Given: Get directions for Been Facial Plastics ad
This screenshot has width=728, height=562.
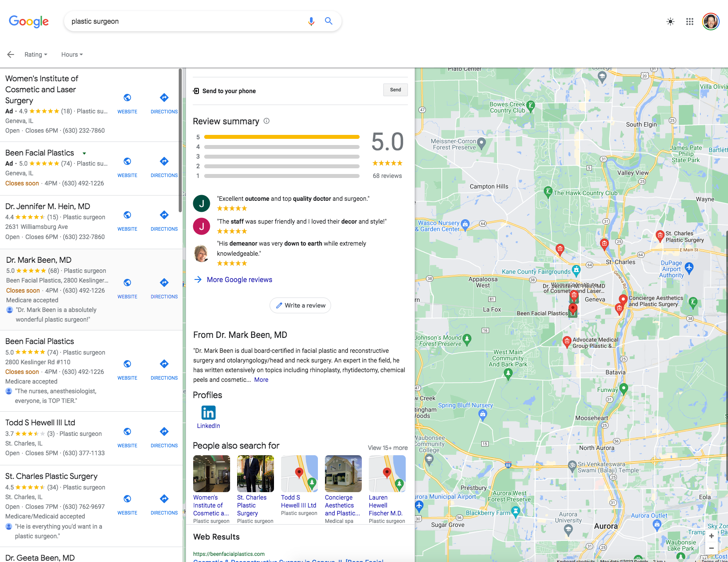Looking at the screenshot, I should (x=164, y=161).
